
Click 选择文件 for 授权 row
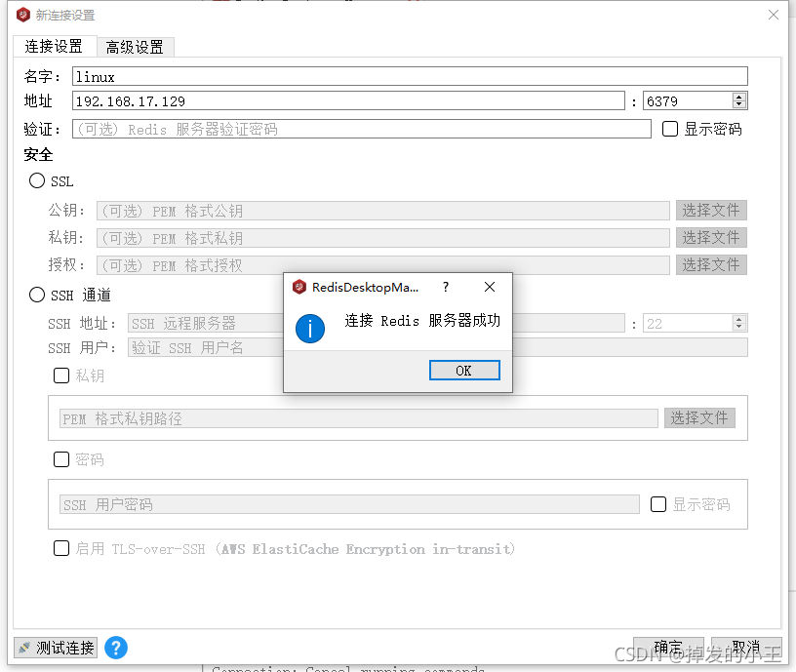point(711,265)
